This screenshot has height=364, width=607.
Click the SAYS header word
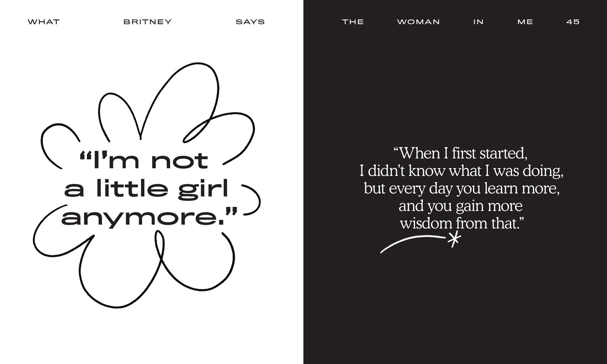pyautogui.click(x=250, y=22)
